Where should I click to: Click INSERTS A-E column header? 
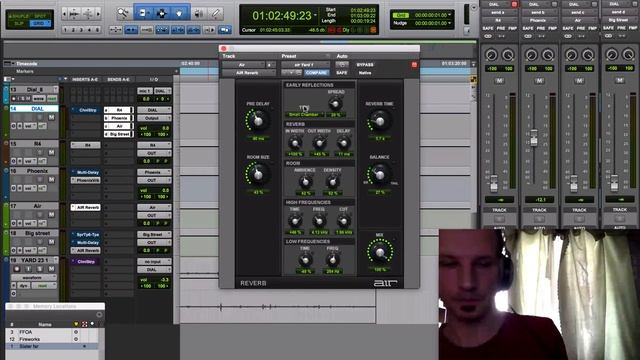click(85, 79)
